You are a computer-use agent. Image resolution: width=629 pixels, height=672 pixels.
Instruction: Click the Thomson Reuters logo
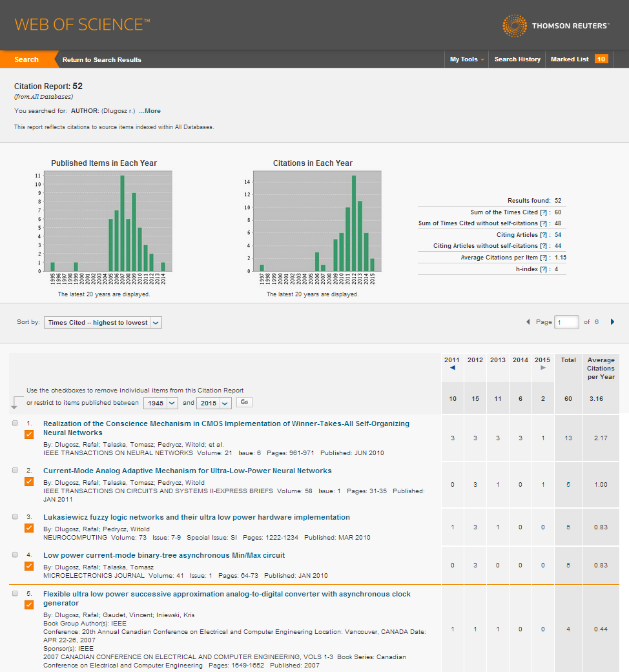click(x=555, y=26)
